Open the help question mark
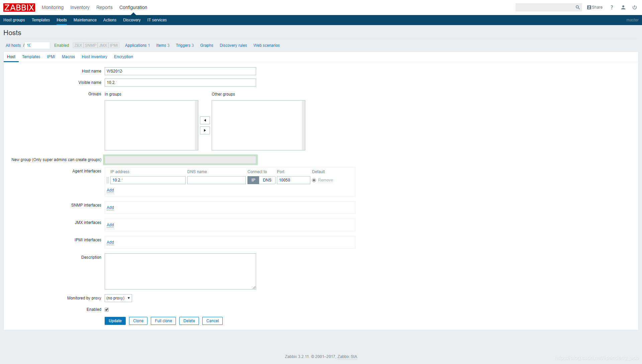Image resolution: width=642 pixels, height=364 pixels. (612, 7)
